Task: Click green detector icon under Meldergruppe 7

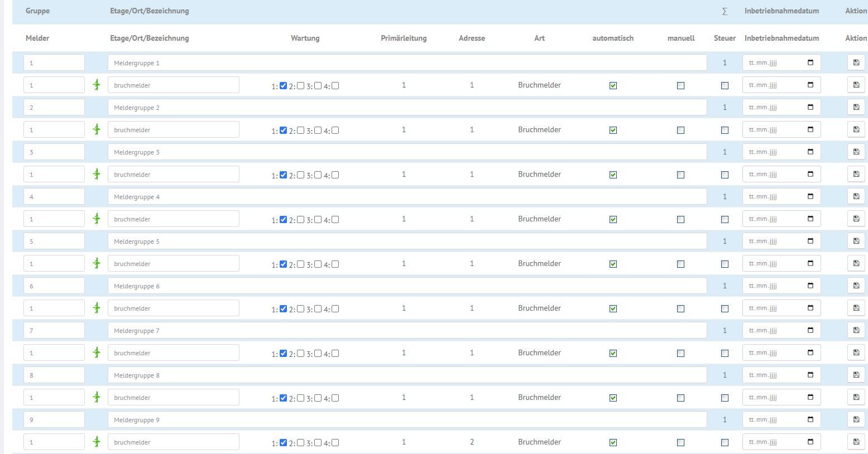Action: pyautogui.click(x=97, y=352)
